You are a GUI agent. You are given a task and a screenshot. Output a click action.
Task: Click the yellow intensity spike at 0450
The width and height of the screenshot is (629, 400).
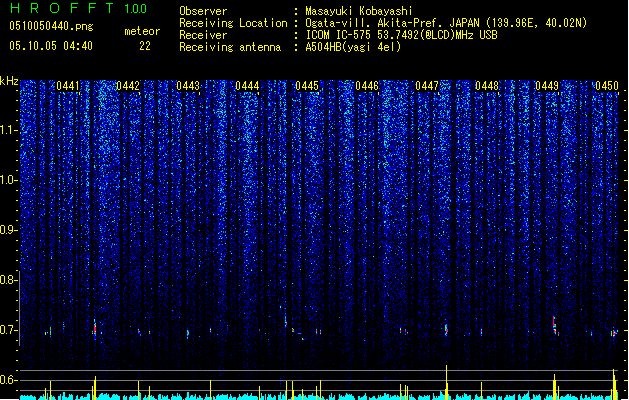(614, 384)
